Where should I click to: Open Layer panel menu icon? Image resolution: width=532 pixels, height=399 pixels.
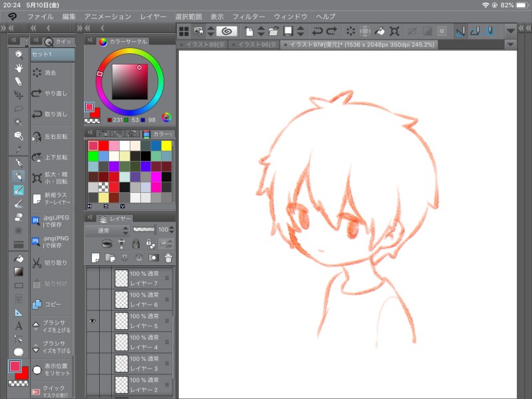[x=90, y=217]
